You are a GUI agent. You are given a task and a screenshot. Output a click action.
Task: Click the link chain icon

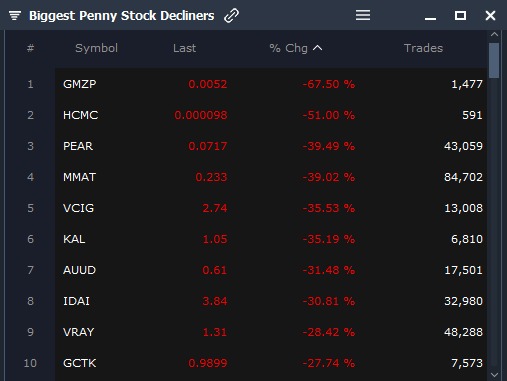coord(231,15)
